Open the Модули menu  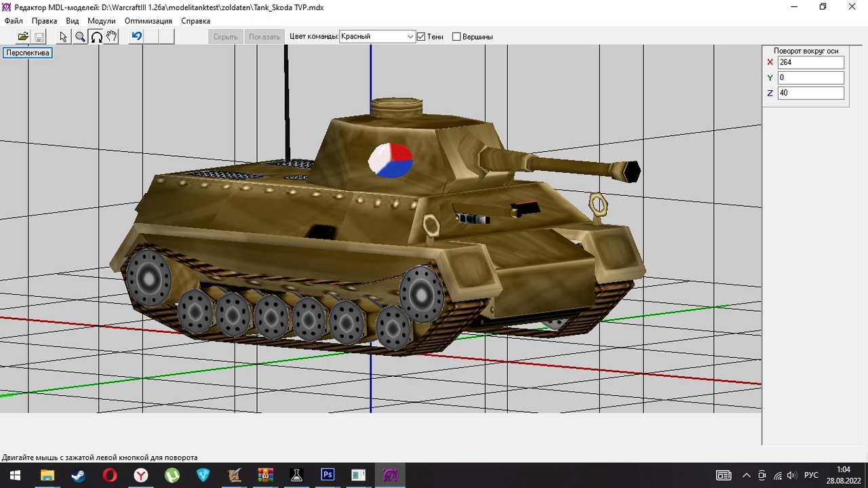[102, 21]
